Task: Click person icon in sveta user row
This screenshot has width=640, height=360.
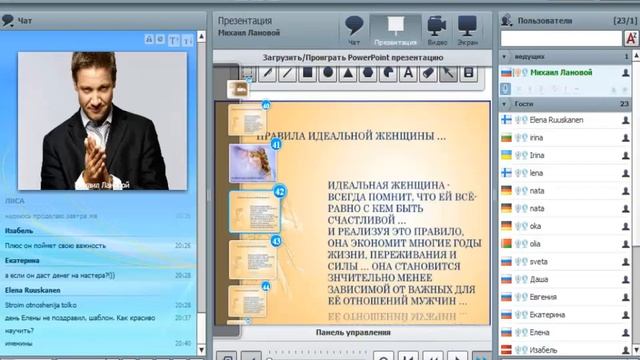Action: click(x=625, y=262)
